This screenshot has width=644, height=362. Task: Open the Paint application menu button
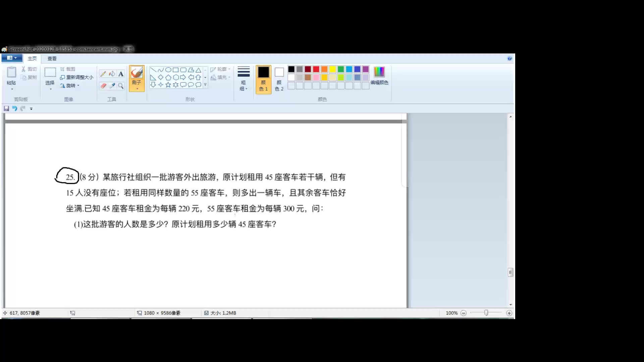point(11,58)
